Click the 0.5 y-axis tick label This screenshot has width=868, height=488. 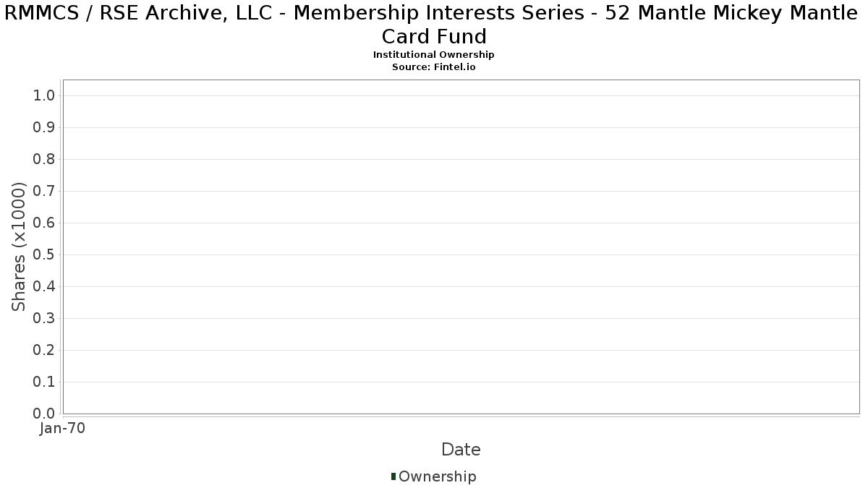(x=45, y=255)
